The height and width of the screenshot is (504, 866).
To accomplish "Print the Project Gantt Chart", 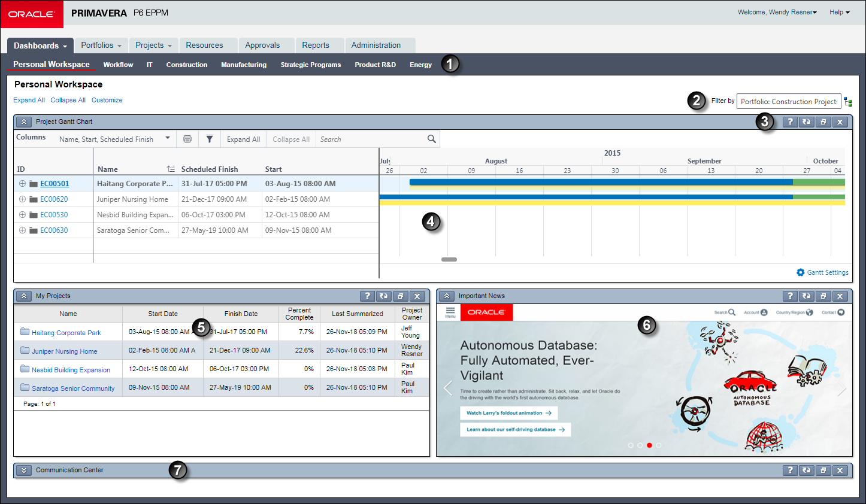I will coord(187,139).
